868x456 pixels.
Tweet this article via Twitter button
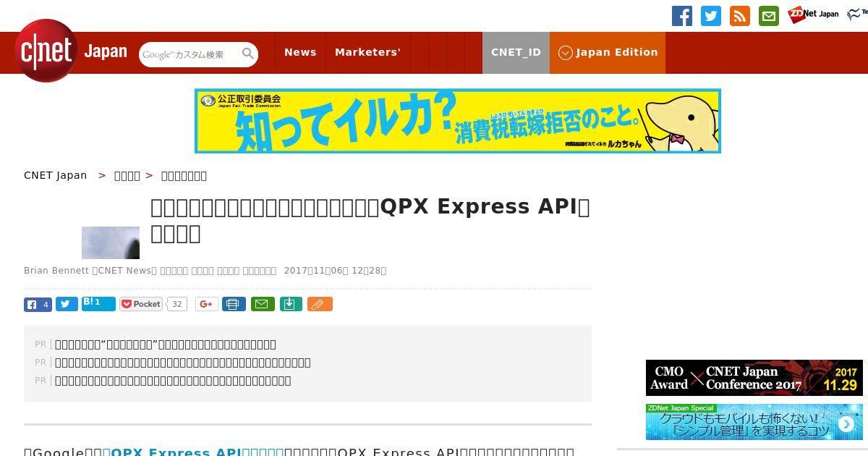click(x=67, y=305)
